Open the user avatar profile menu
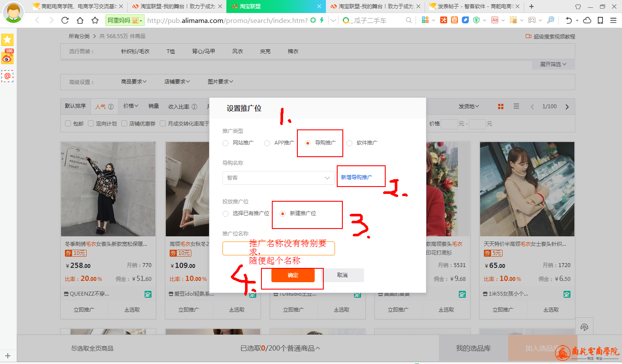Viewport: 622px width, 364px height. [x=13, y=13]
